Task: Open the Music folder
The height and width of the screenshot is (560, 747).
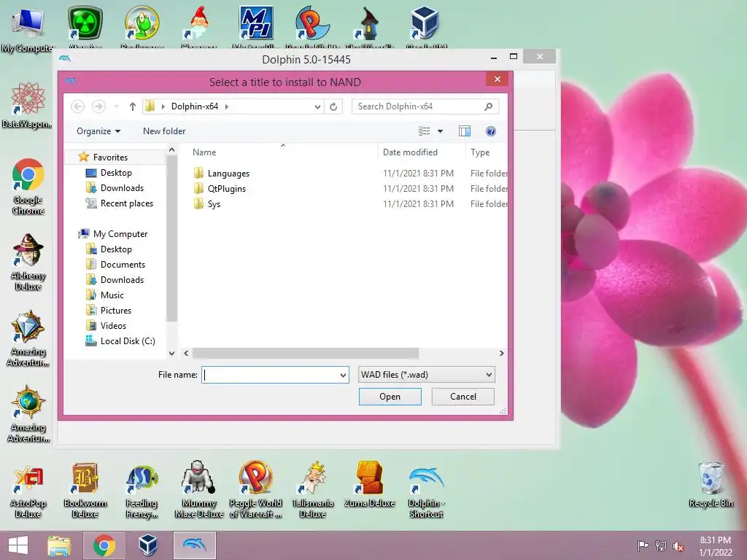Action: (x=112, y=295)
